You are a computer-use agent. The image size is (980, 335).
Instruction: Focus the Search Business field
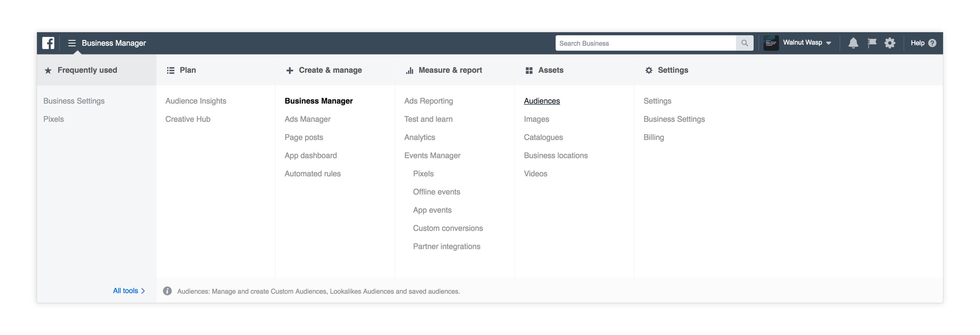[x=645, y=43]
